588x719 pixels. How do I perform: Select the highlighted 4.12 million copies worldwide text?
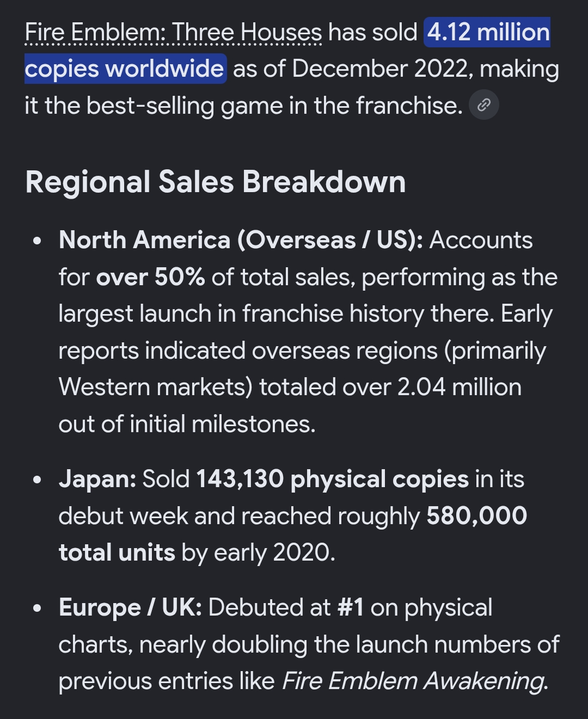287,51
